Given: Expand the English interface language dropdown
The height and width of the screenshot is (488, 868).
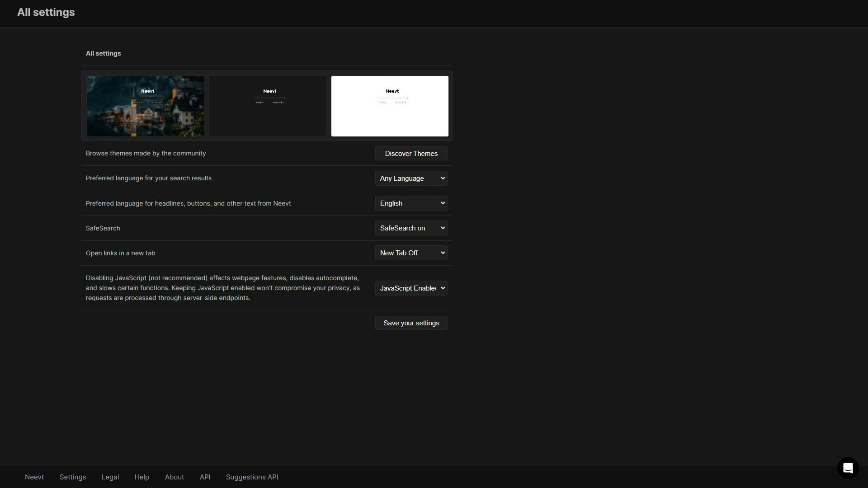Looking at the screenshot, I should click(411, 203).
